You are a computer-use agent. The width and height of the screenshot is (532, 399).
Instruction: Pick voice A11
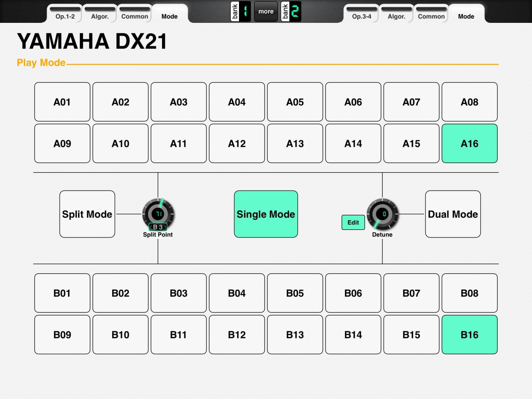tap(179, 143)
